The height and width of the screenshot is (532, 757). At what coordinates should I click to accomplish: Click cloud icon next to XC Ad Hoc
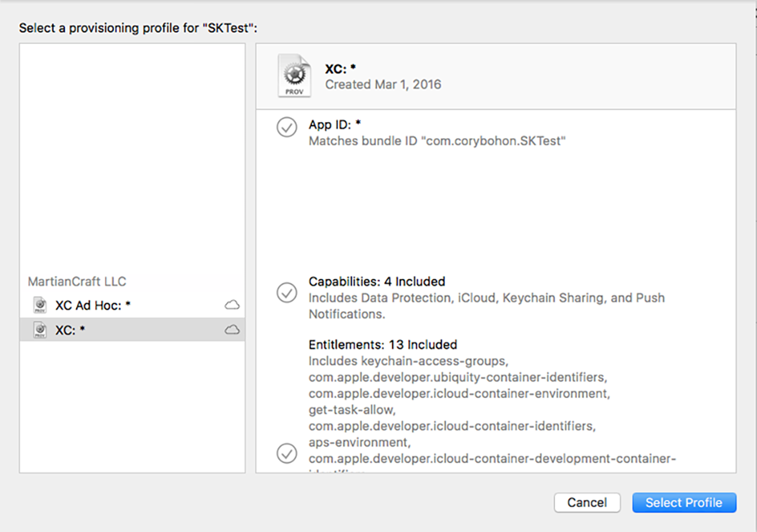pos(232,305)
